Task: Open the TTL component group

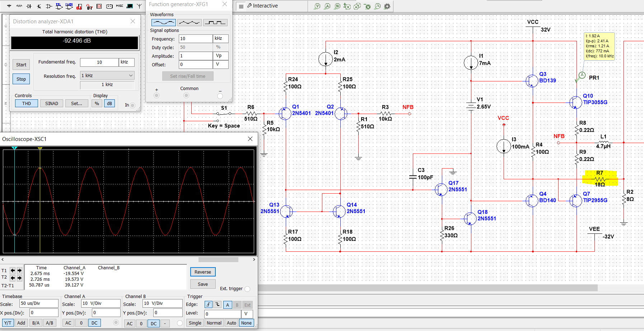Action: coord(59,6)
